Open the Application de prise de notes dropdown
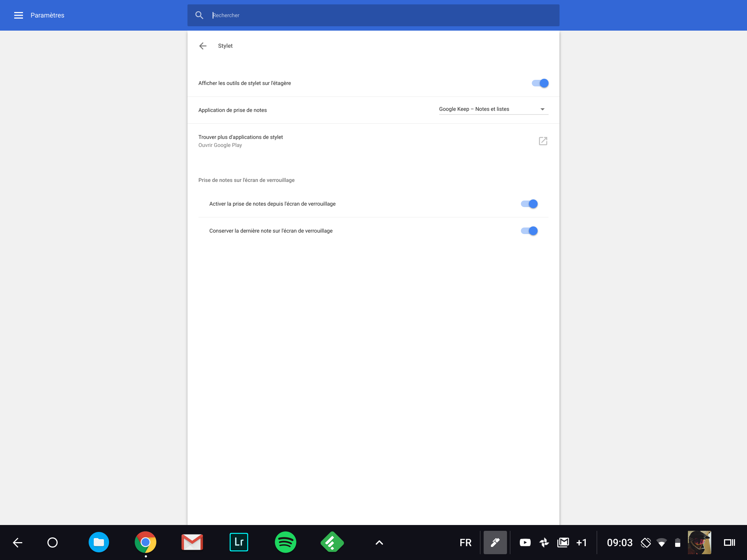 pos(494,109)
